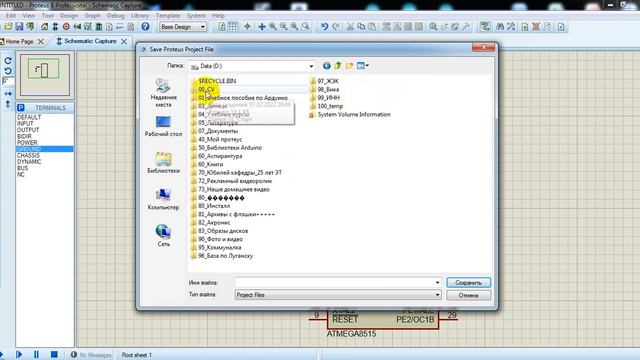Click the Cut scissors icon

(350, 27)
